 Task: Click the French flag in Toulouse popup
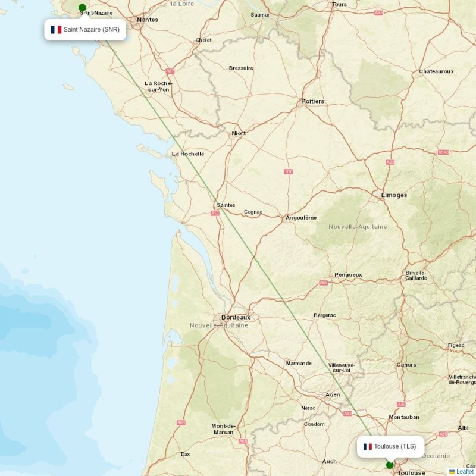[x=368, y=447]
